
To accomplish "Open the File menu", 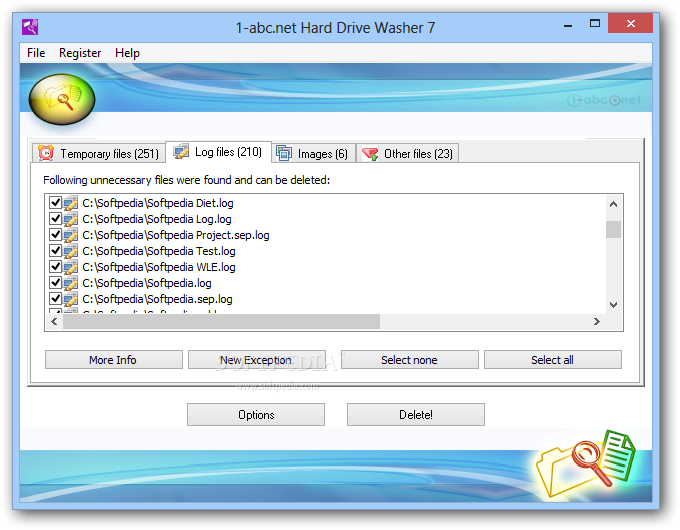I will tap(36, 53).
